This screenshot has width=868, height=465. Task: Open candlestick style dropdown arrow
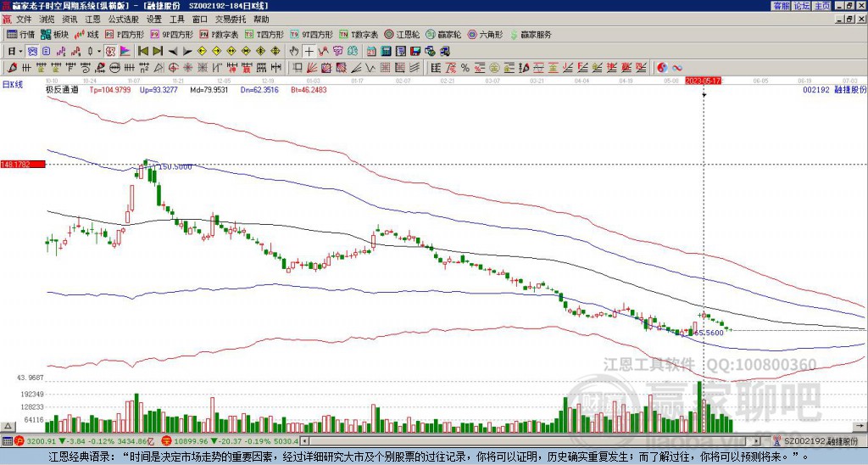[99, 52]
